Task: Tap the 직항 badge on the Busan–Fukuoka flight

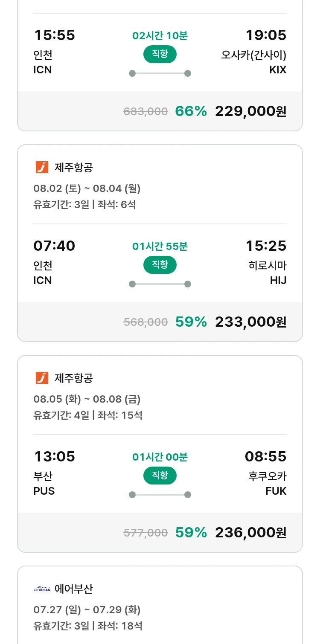Action: (160, 476)
